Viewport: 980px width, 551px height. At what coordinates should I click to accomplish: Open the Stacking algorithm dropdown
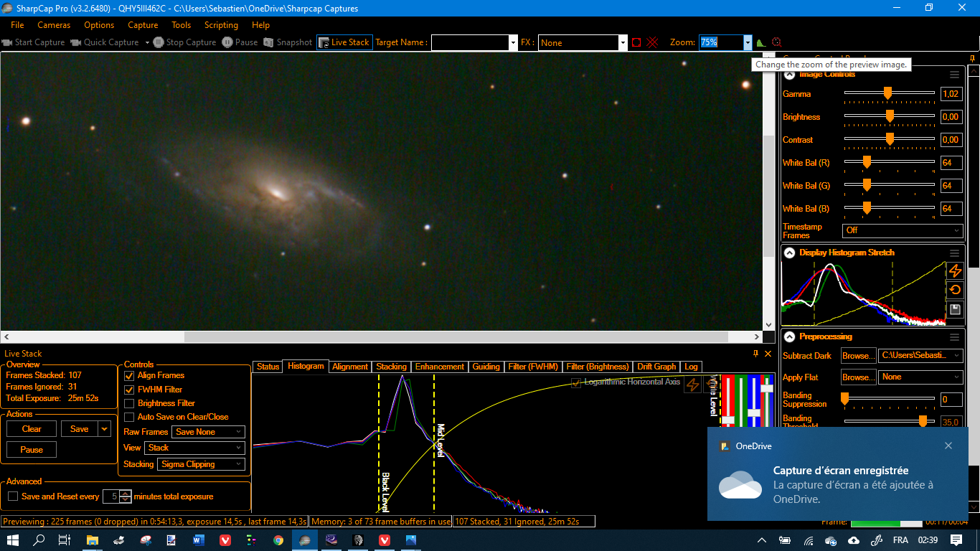click(x=201, y=464)
